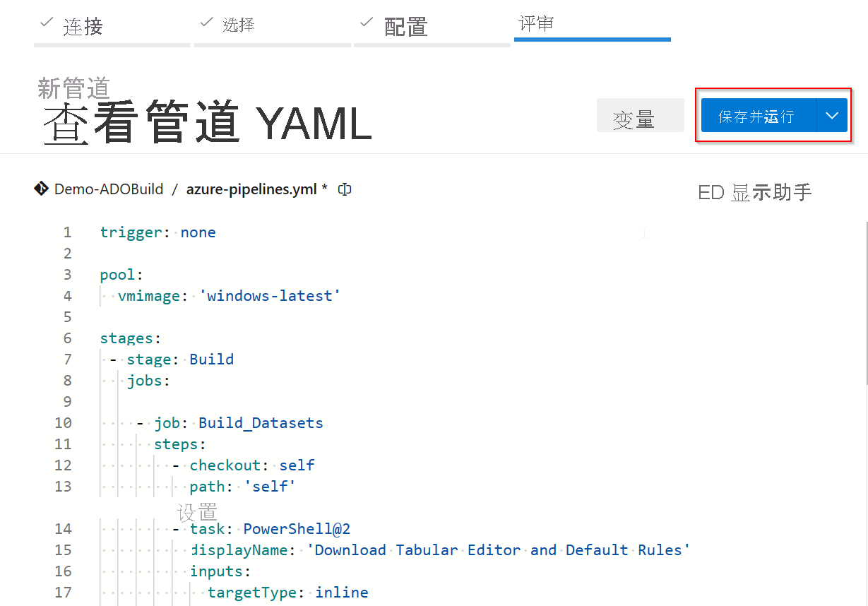Open the 变量 variables button
Screen dimensions: 868x606
click(x=640, y=116)
